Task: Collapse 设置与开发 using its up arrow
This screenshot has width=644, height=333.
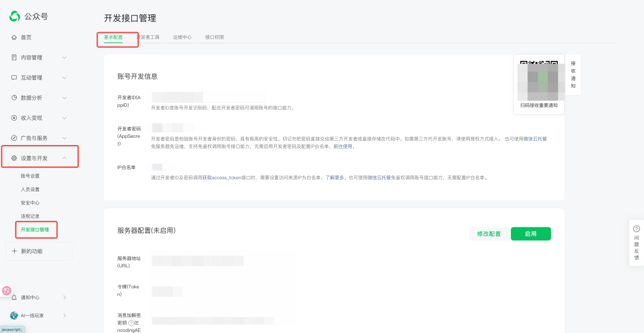Action: tap(64, 158)
